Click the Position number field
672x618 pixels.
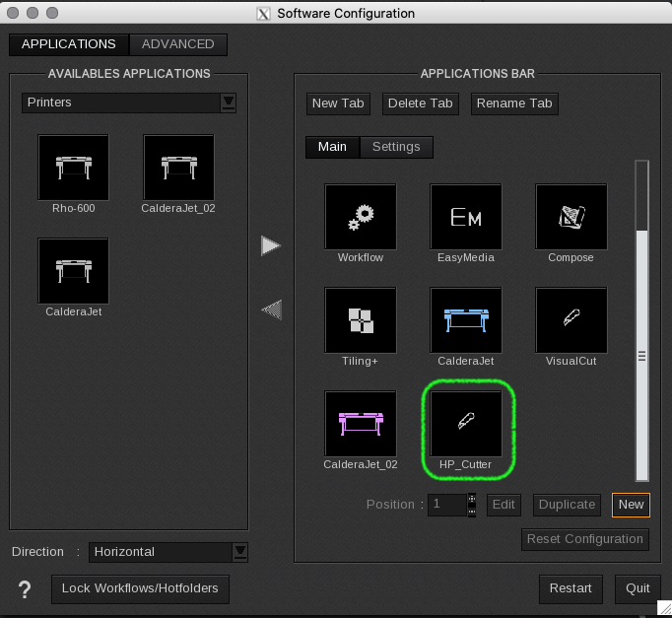click(x=447, y=505)
